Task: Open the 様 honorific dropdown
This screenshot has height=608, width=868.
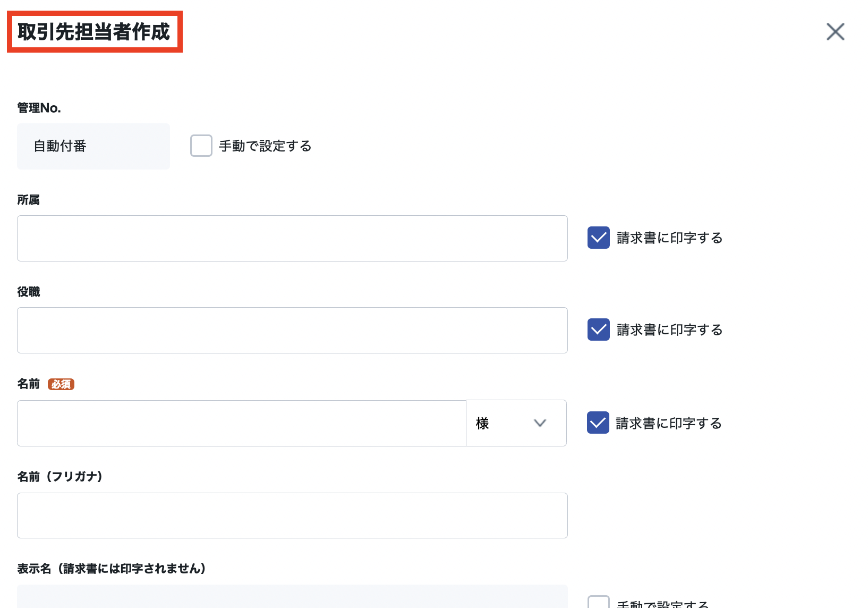Action: tap(516, 423)
